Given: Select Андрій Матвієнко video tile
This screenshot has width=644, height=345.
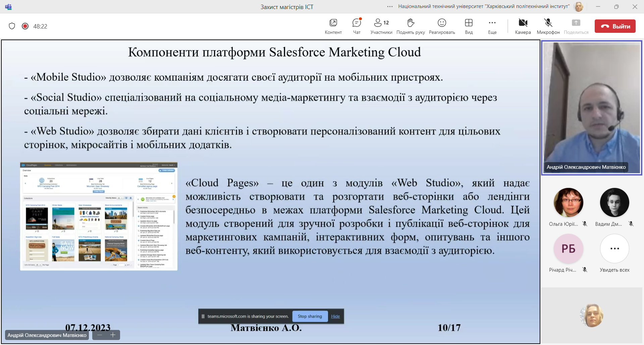Looking at the screenshot, I should (x=592, y=107).
